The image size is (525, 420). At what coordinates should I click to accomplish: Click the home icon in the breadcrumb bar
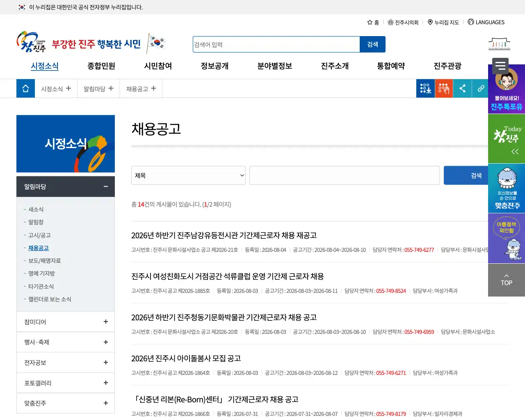25,89
